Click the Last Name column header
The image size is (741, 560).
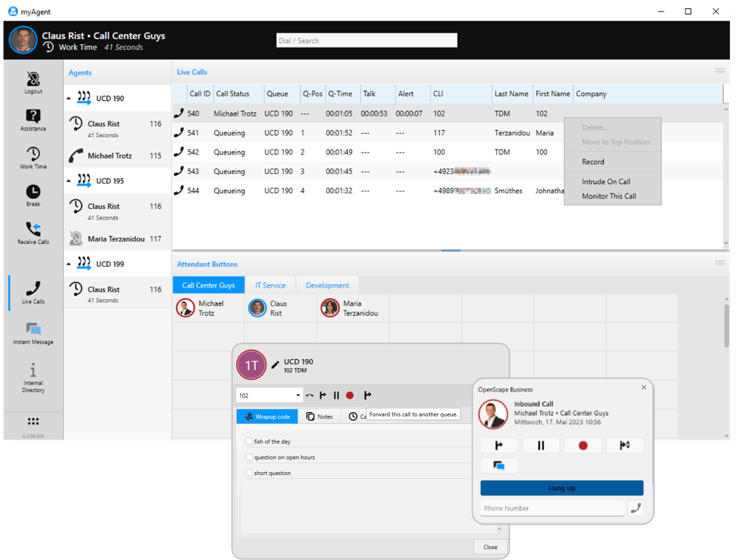tap(512, 94)
